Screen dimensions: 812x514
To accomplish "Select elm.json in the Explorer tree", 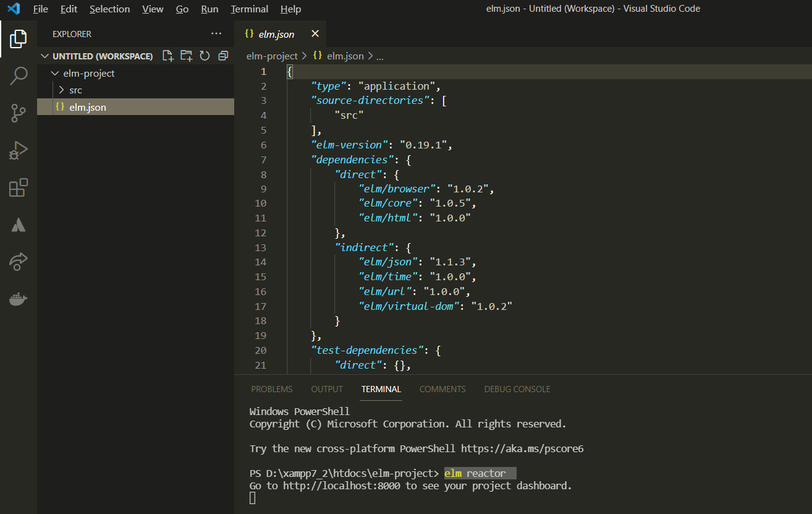I will [135, 107].
